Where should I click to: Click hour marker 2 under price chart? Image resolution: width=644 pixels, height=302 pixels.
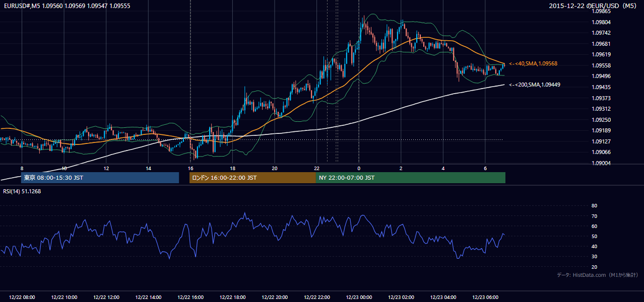401,168
